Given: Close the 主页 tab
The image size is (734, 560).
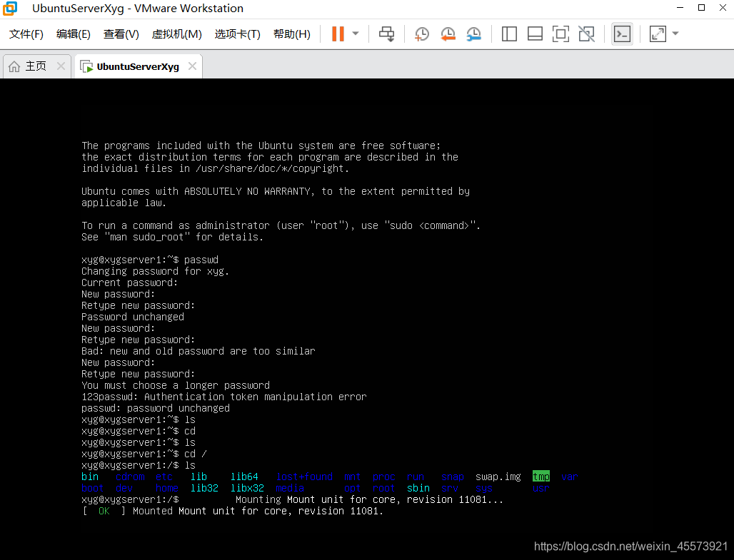Looking at the screenshot, I should point(61,66).
